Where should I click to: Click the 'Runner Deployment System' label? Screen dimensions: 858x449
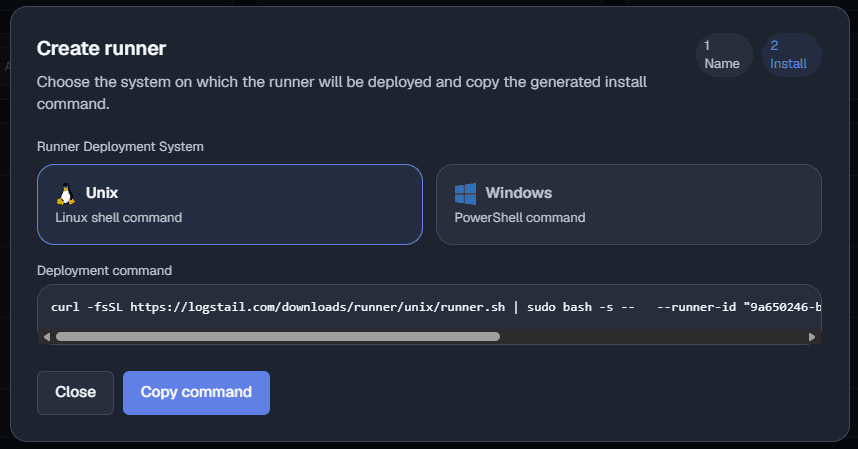(120, 147)
